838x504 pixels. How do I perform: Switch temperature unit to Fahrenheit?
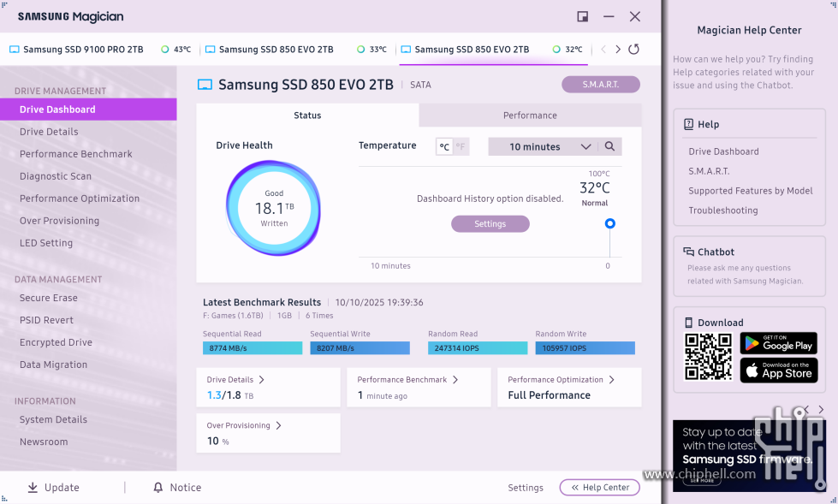click(x=461, y=147)
